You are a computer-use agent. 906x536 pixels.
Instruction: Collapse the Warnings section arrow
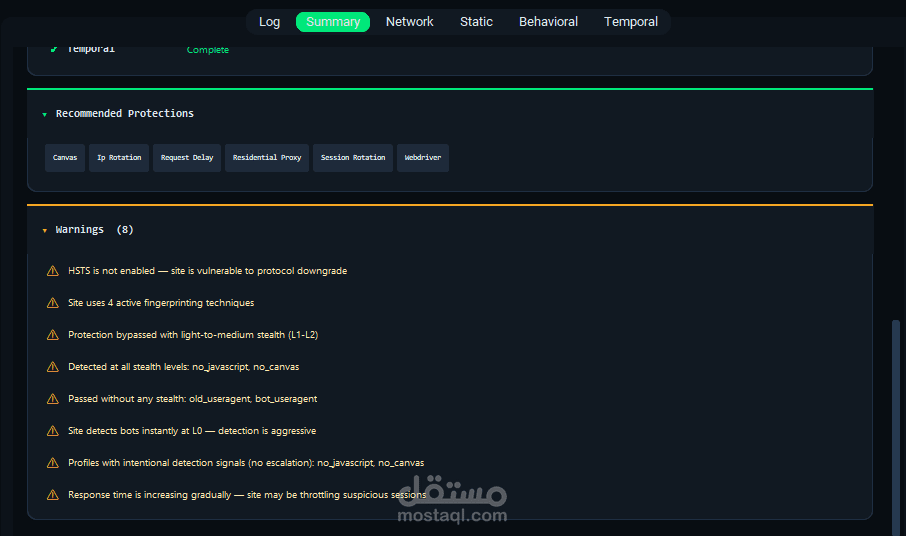(44, 230)
